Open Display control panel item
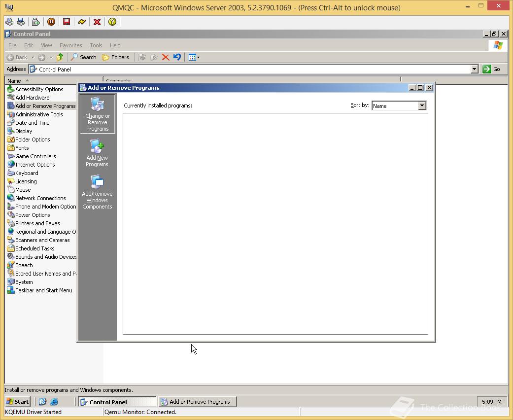Image resolution: width=513 pixels, height=420 pixels. coord(20,131)
